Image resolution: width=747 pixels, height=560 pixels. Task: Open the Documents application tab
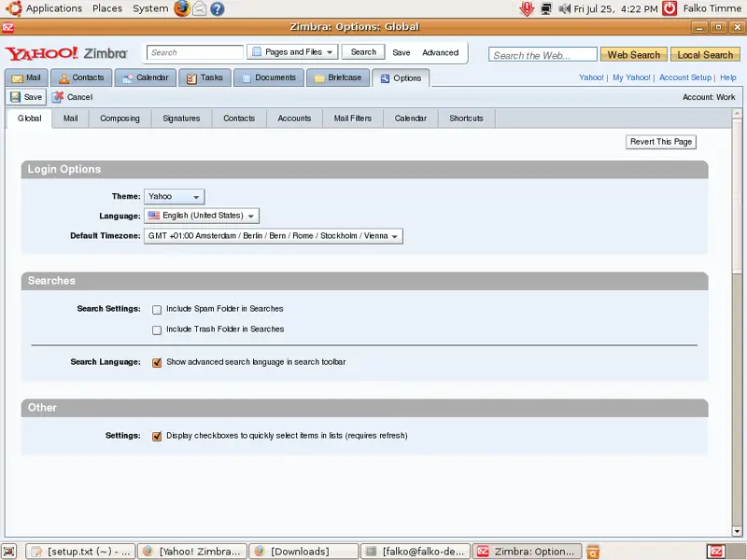[269, 77]
